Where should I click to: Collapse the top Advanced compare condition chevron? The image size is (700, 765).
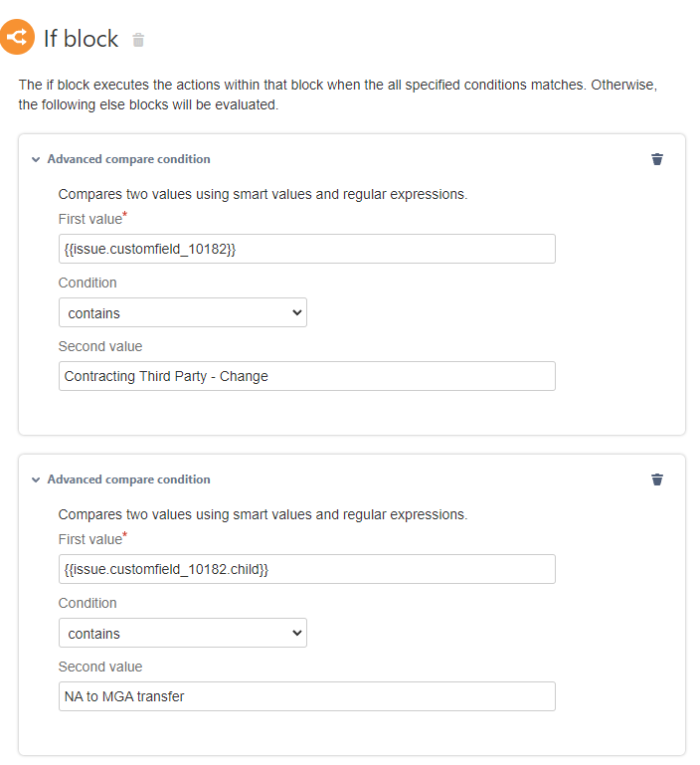coord(36,159)
